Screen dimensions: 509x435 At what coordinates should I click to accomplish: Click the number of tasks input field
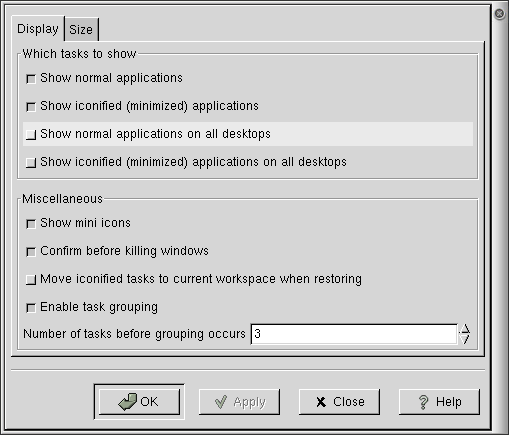354,334
